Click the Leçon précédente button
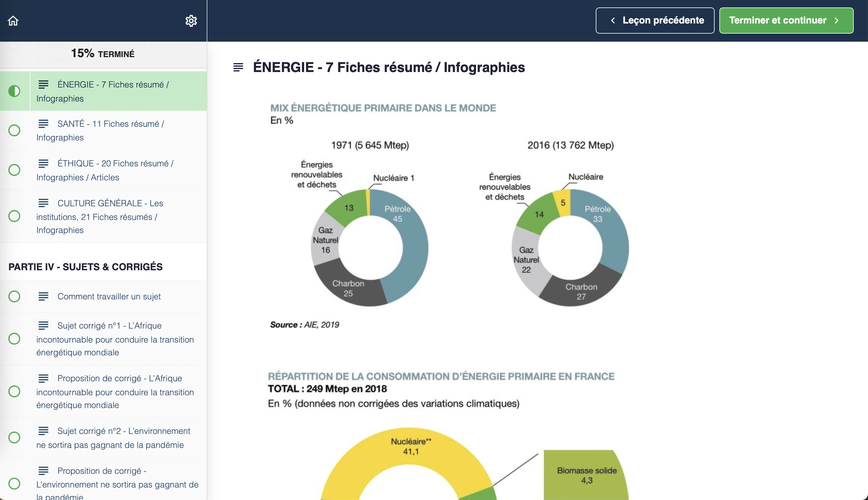The width and height of the screenshot is (868, 500). tap(655, 21)
